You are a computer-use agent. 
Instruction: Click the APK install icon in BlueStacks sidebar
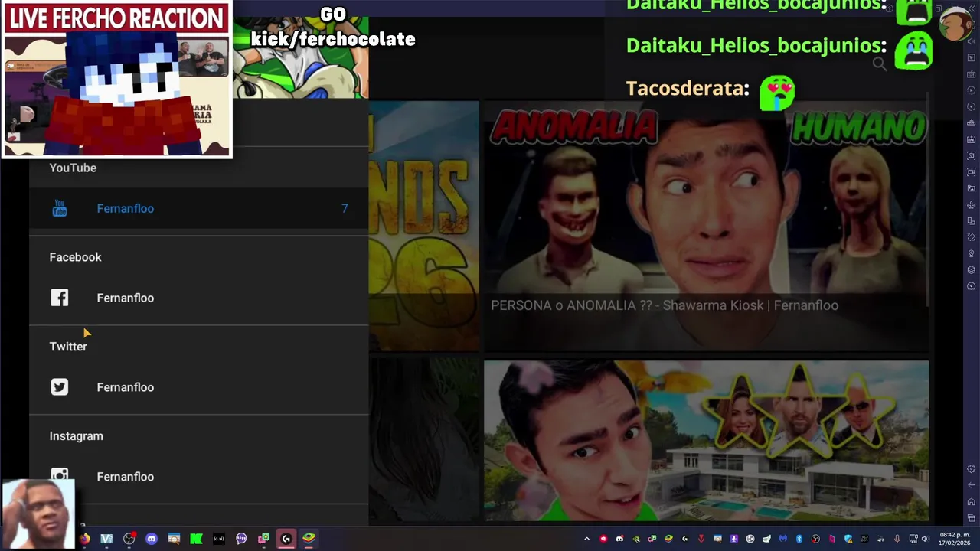pos(971,139)
